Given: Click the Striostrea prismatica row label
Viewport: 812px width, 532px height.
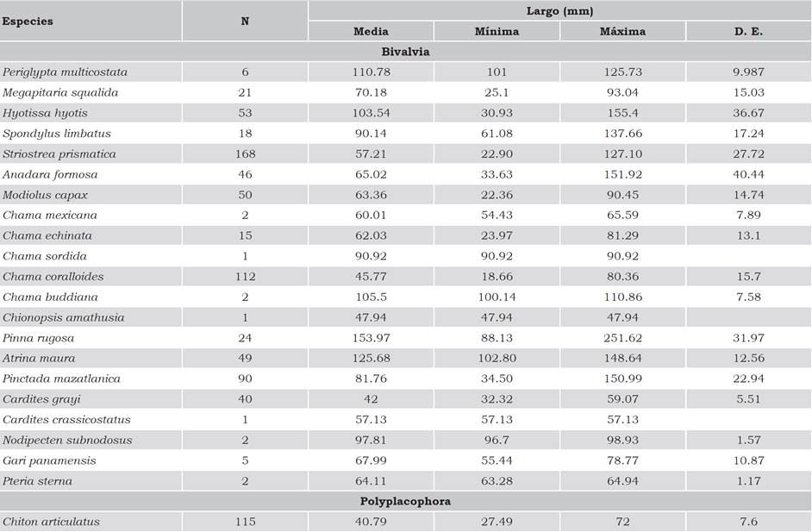Looking at the screenshot, I should click(x=59, y=153).
